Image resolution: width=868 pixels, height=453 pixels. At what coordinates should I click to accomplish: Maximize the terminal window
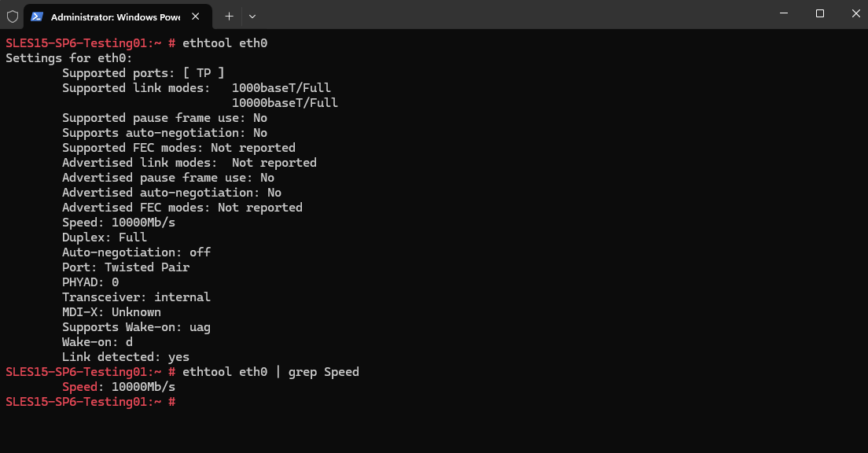pyautogui.click(x=820, y=13)
